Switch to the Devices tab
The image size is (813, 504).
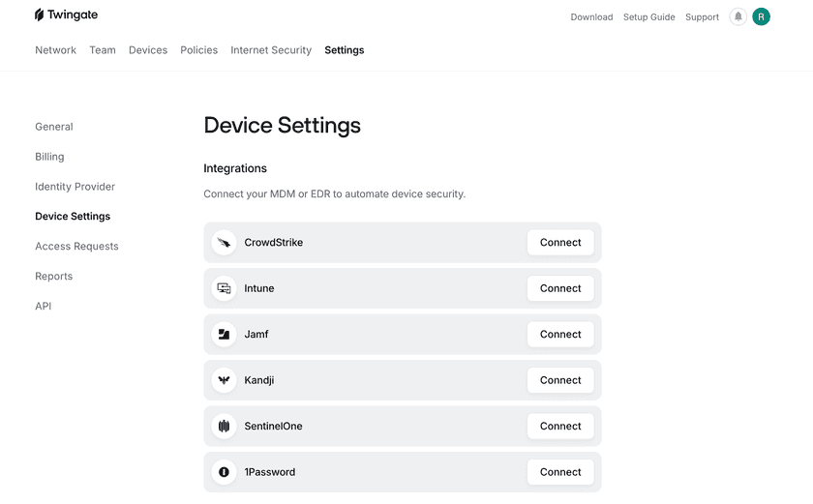click(x=148, y=50)
